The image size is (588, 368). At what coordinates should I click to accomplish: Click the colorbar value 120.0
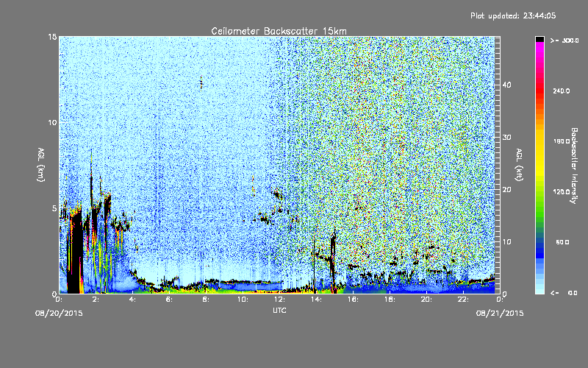pos(562,192)
